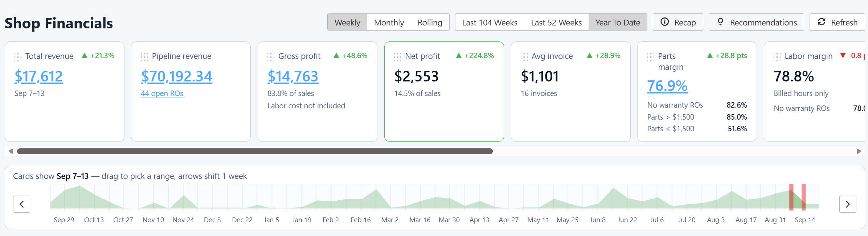
Task: Click the green up triangle on Parts margin
Action: pyautogui.click(x=710, y=56)
